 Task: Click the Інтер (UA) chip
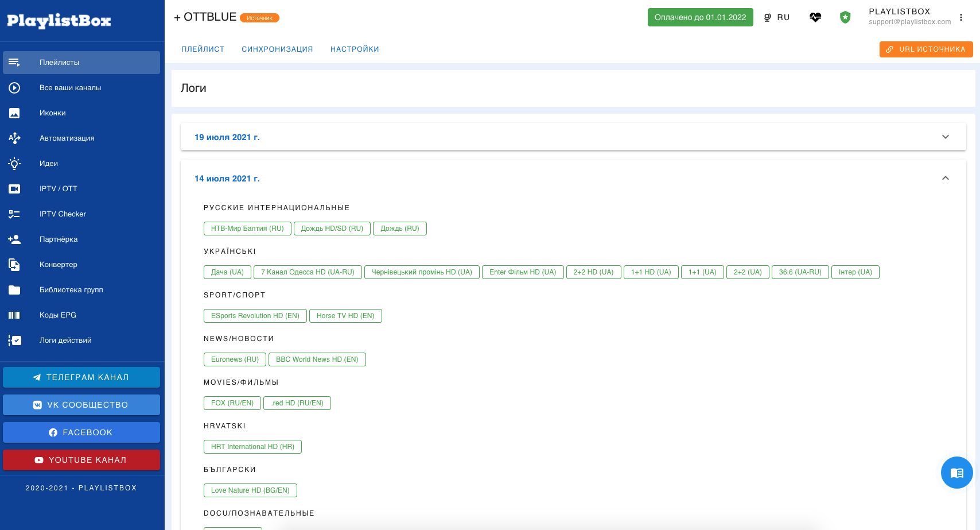[855, 272]
